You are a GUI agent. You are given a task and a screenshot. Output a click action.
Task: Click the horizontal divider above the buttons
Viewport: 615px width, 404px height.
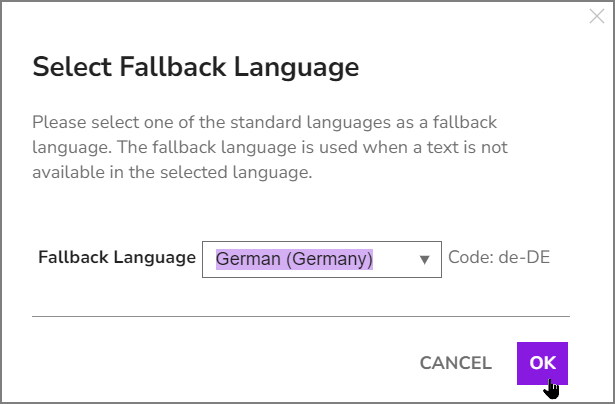pos(301,316)
